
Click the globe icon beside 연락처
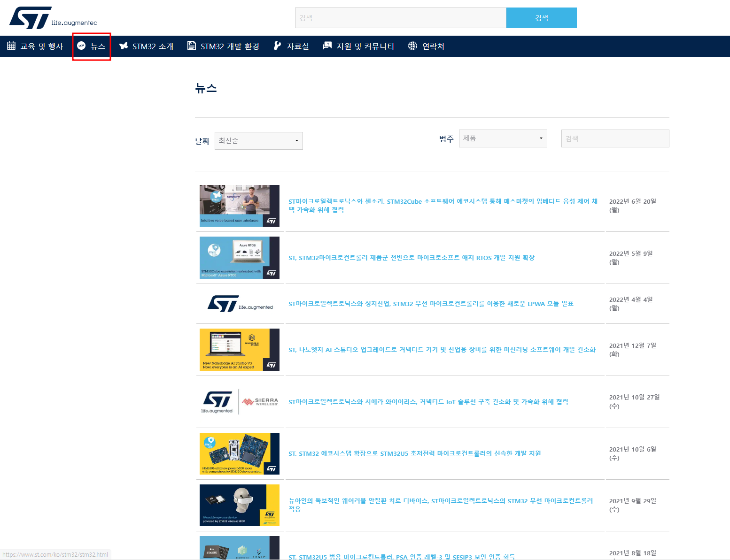tap(412, 46)
